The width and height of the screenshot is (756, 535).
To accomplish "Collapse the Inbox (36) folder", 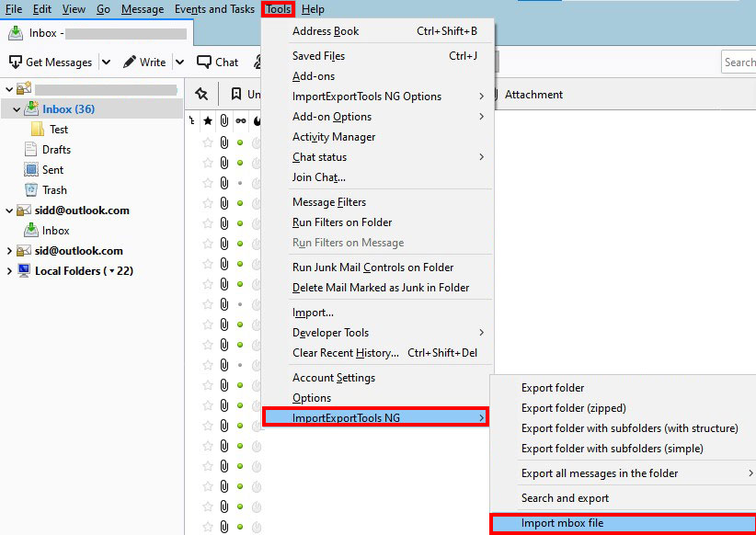I will [17, 109].
